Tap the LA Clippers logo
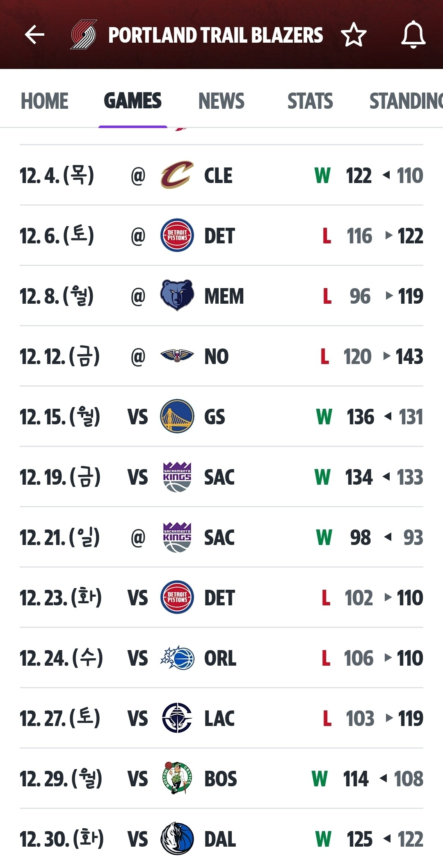 [177, 718]
